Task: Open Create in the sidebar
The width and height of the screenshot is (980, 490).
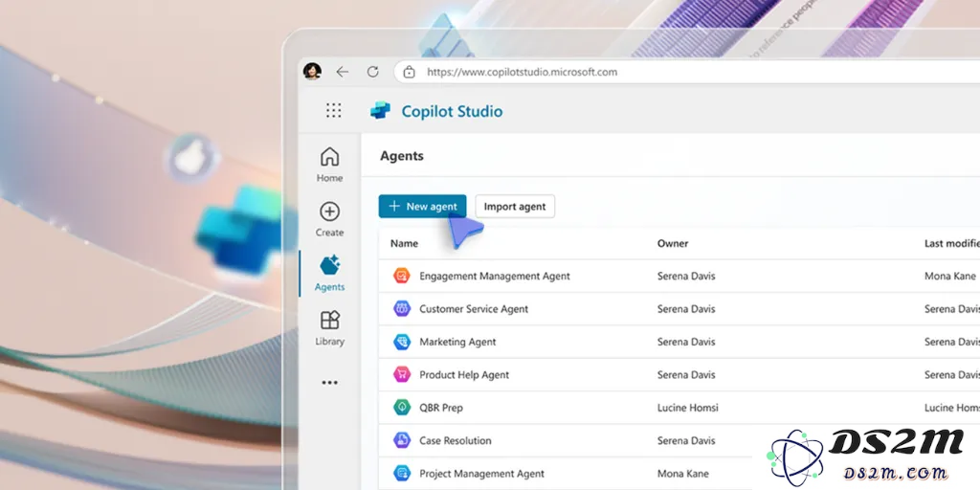Action: coord(329,219)
